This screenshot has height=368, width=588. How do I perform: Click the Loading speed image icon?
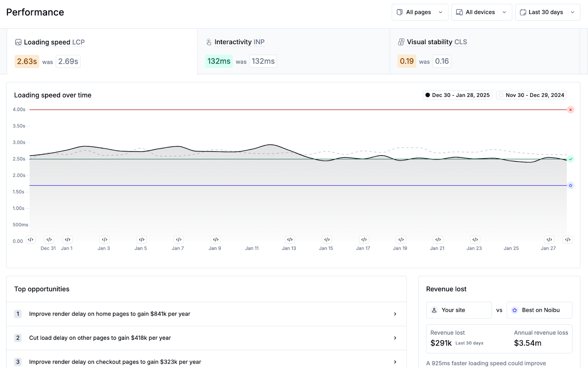tap(18, 42)
